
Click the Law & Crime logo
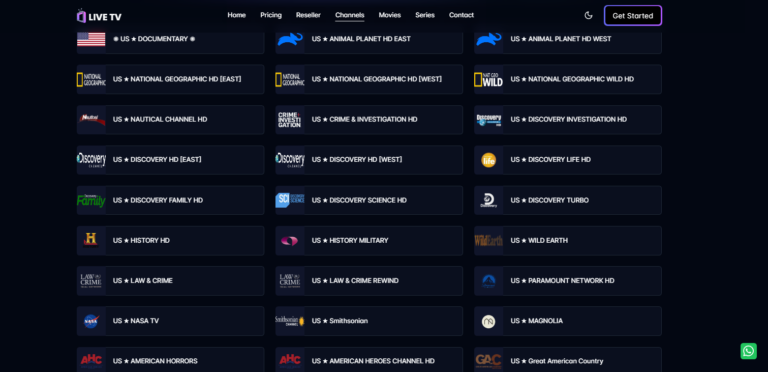[91, 281]
